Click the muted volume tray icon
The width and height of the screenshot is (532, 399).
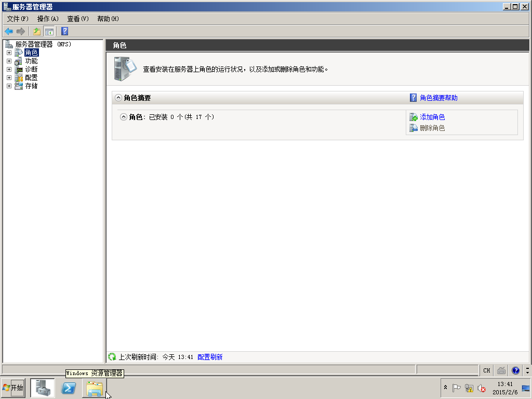(x=482, y=388)
